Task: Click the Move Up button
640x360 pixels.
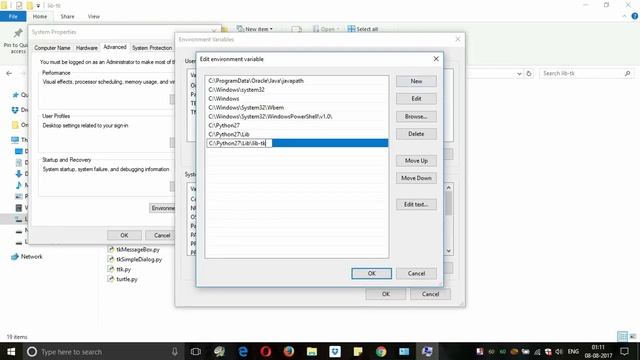Action: click(x=416, y=160)
